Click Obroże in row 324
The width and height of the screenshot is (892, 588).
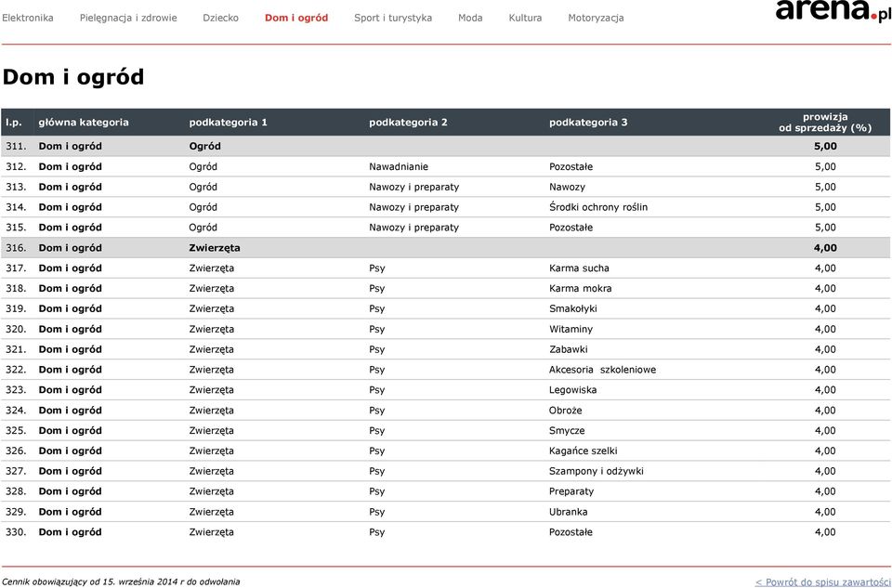click(x=566, y=411)
